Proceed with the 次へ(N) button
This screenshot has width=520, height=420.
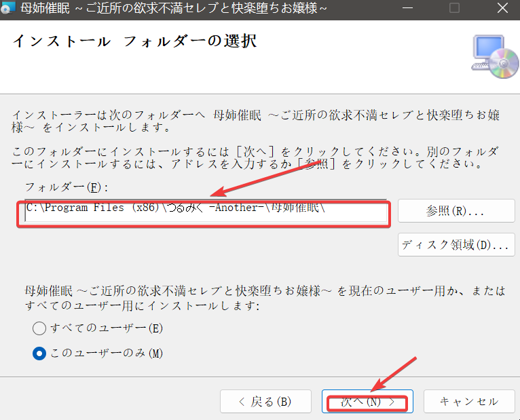click(x=367, y=402)
